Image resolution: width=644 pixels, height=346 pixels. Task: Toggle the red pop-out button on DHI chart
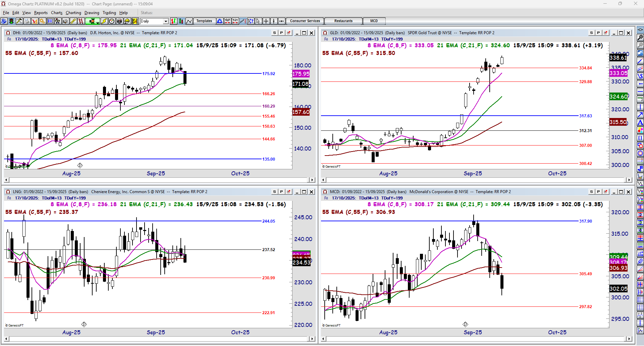[288, 33]
